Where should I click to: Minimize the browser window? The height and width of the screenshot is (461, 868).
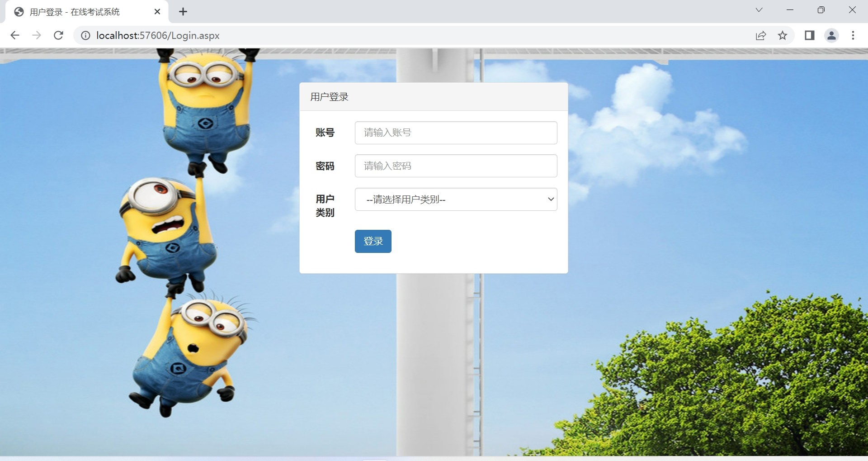pos(790,10)
